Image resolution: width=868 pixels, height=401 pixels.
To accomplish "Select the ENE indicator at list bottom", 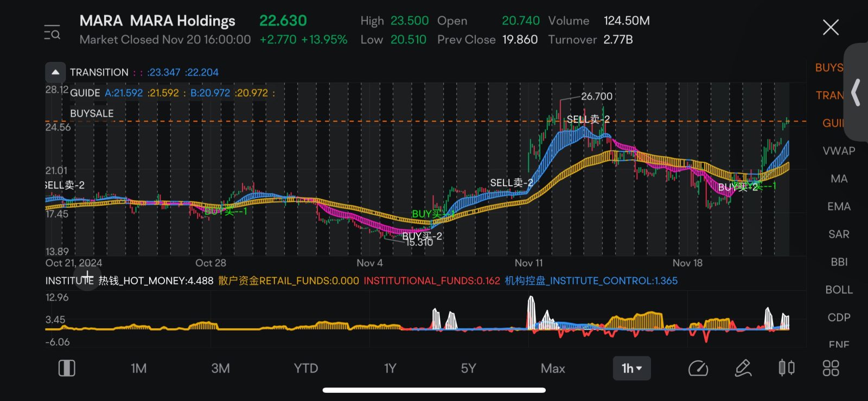I will point(839,344).
